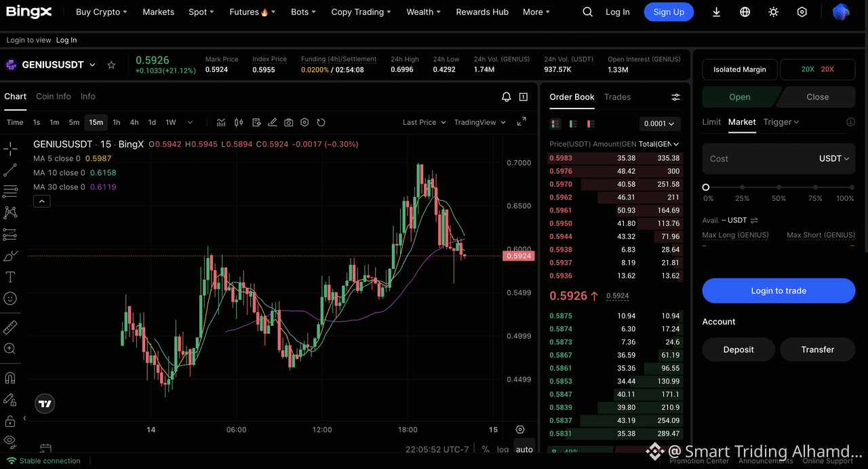Open the Trigger order type dropdown
The width and height of the screenshot is (868, 469).
781,122
